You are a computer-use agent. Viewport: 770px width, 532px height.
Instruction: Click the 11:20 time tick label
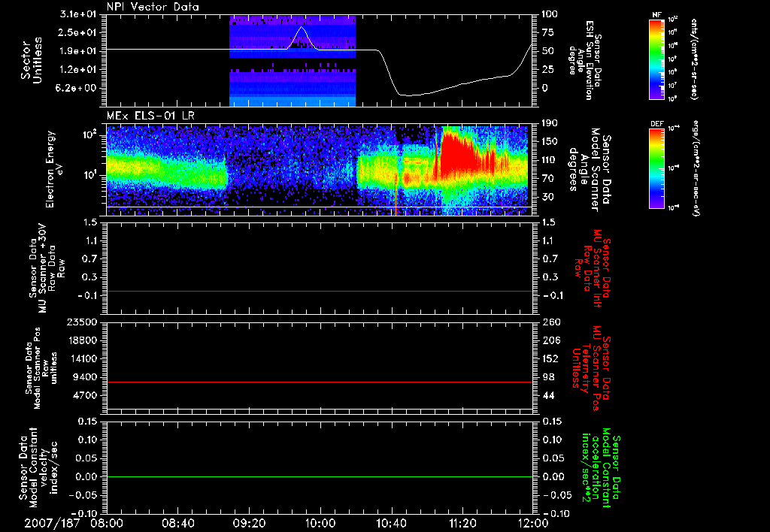(x=462, y=523)
